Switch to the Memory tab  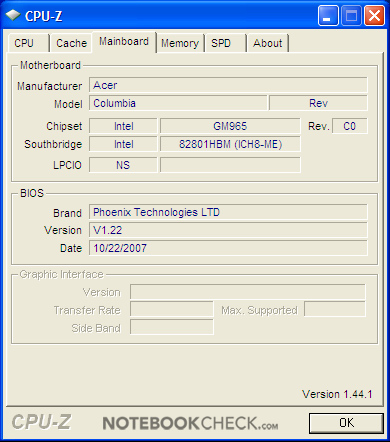click(180, 43)
